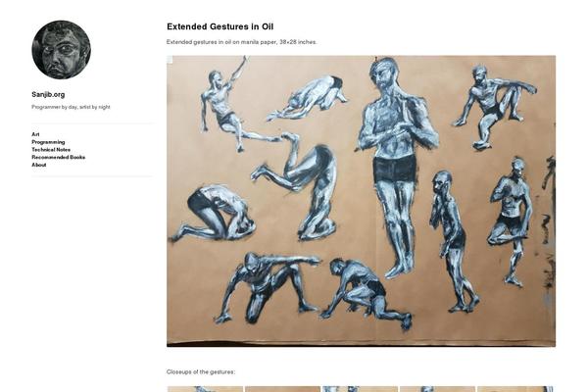View the fourth closeup thumbnail
This screenshot has height=392, width=588.
point(437,389)
